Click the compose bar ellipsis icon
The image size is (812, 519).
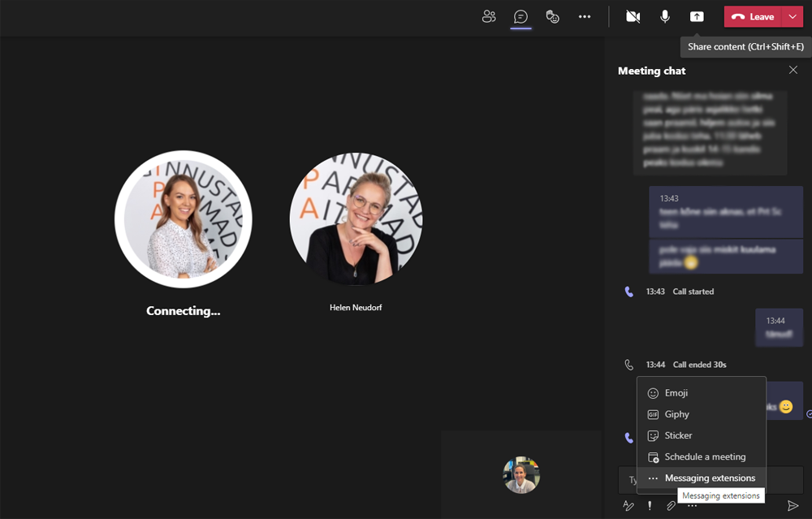pyautogui.click(x=692, y=506)
